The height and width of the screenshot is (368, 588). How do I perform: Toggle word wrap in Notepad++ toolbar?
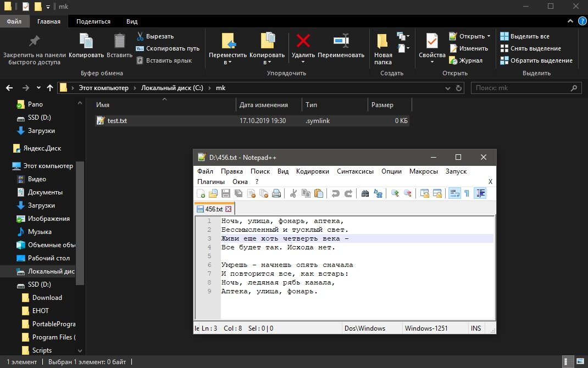click(454, 193)
